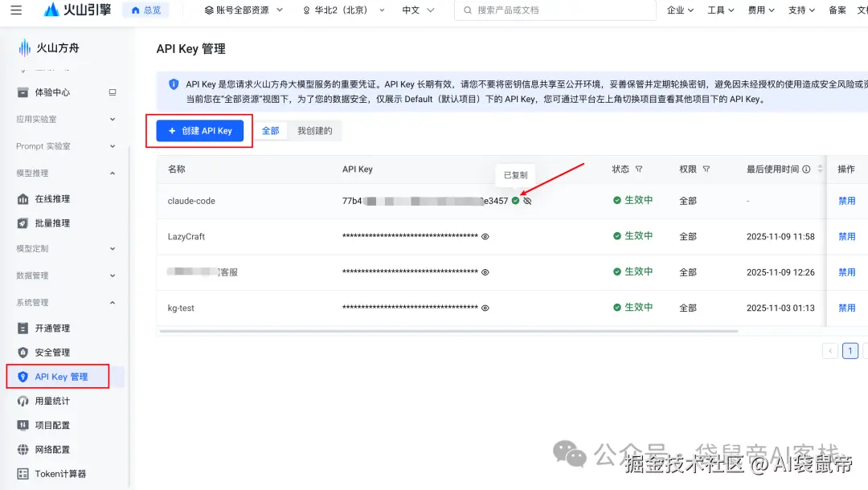
Task: Click the 创建 API Key button
Action: click(x=200, y=130)
